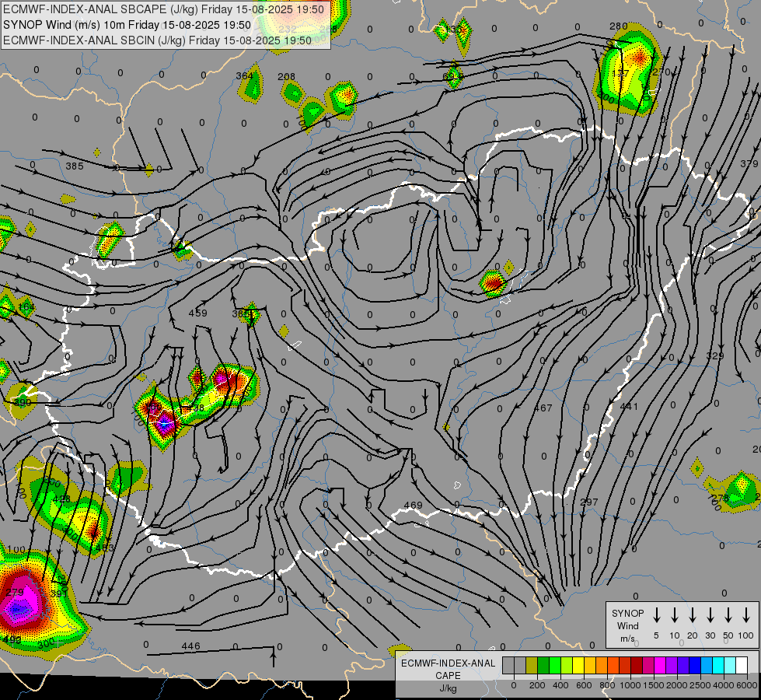
Task: Pick the dark green CAPE legend swatch
Action: (543, 665)
